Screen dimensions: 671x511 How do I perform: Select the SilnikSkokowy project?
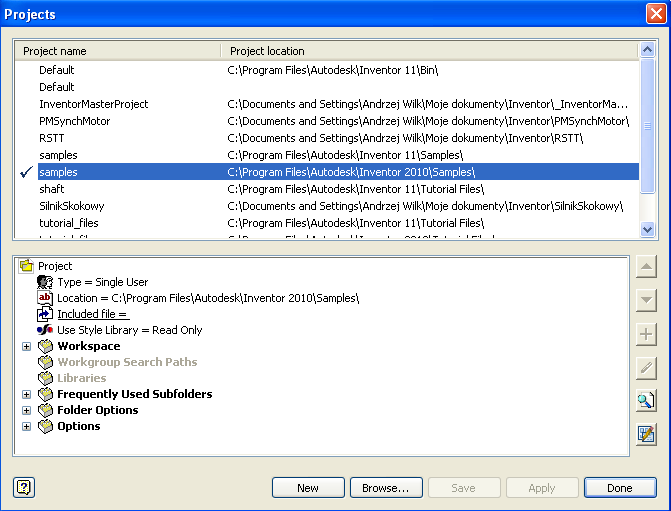[x=327, y=206]
